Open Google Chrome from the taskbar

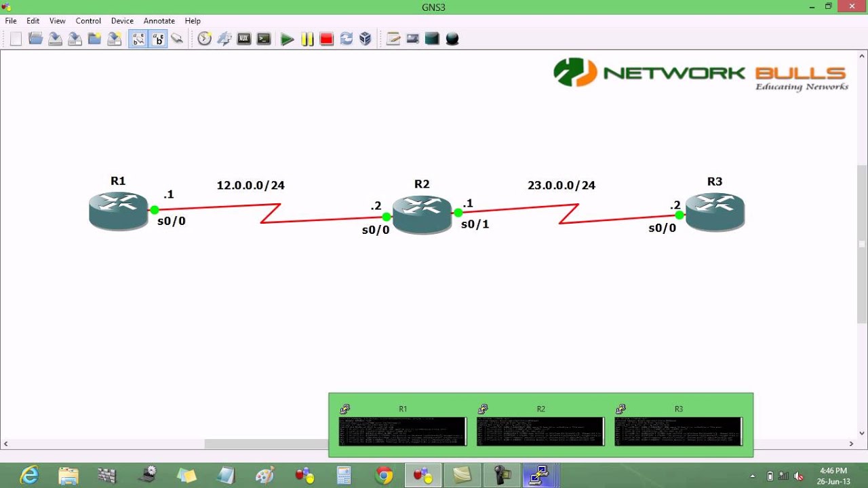384,475
